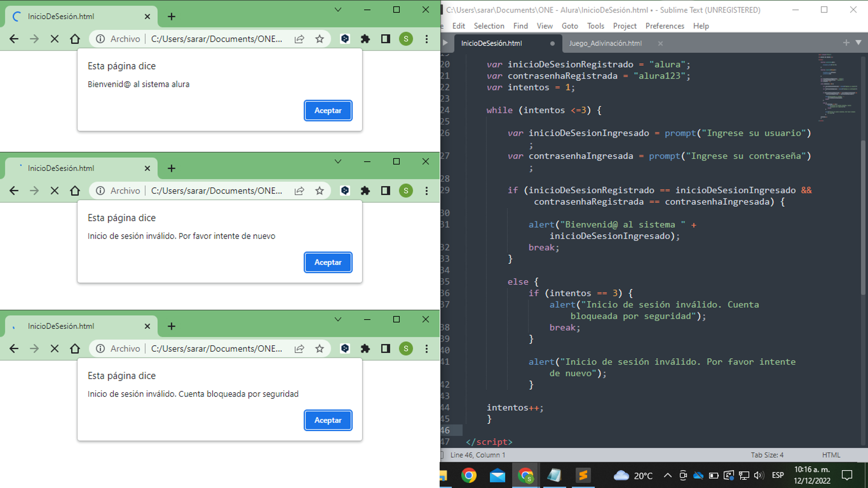The image size is (868, 488).
Task: Open the Project menu in Sublime Text
Action: point(625,26)
